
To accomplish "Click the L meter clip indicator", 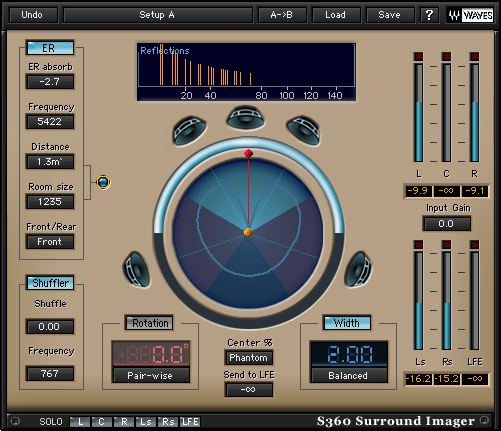I will pos(418,56).
